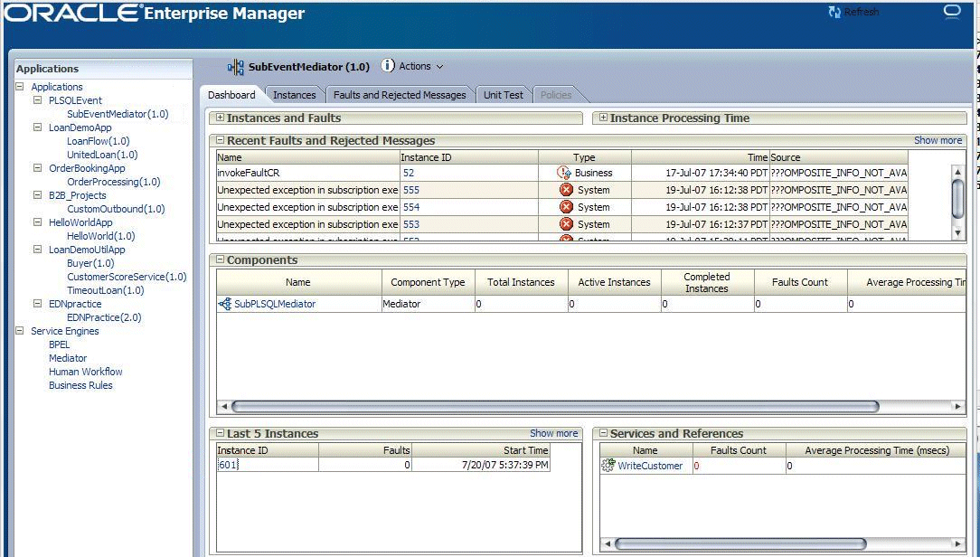The width and height of the screenshot is (980, 557).
Task: Collapse the PLSQLEvent tree node
Action: pos(37,100)
